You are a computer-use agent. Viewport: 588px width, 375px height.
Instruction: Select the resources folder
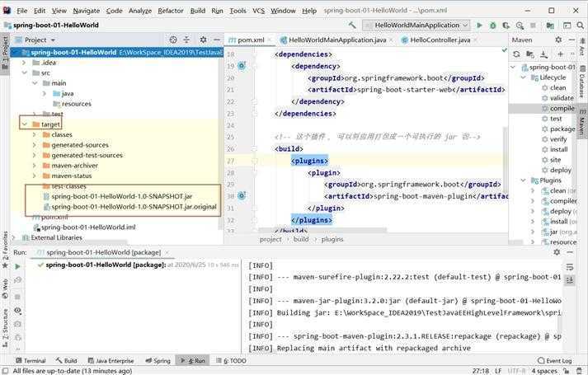click(x=76, y=104)
